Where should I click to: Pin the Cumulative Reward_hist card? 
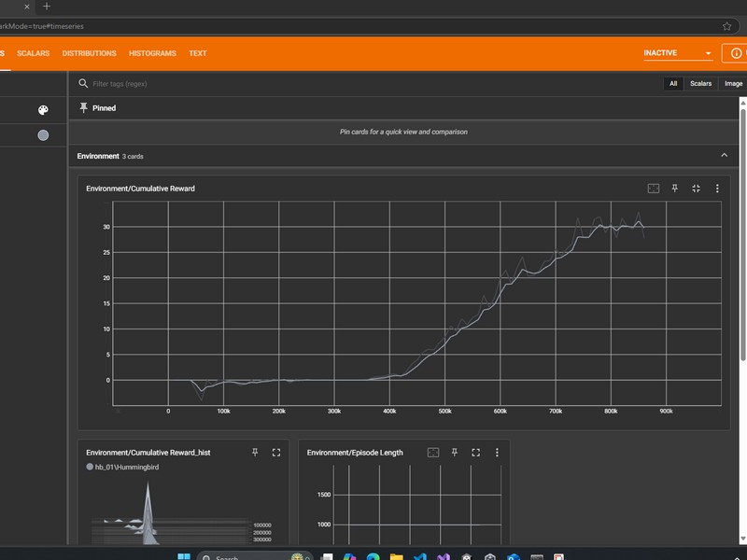[x=255, y=453]
